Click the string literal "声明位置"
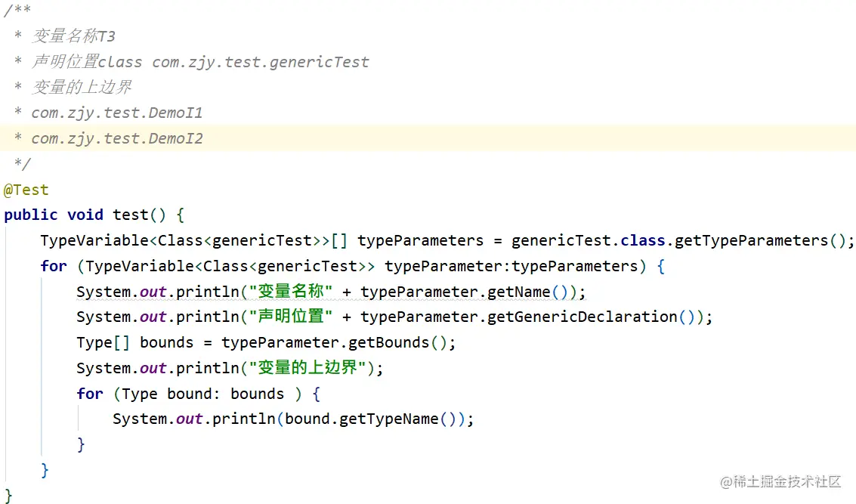The width and height of the screenshot is (856, 504). 290,317
